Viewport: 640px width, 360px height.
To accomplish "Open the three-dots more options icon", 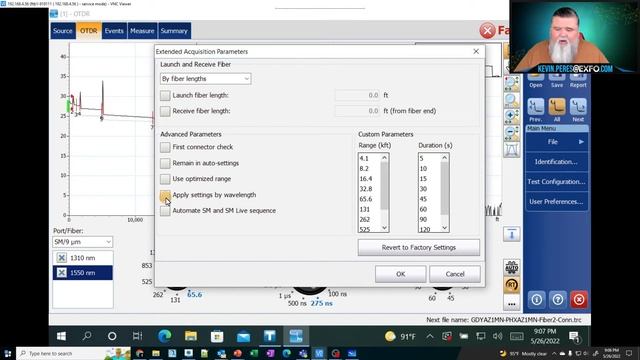I will pos(511,304).
